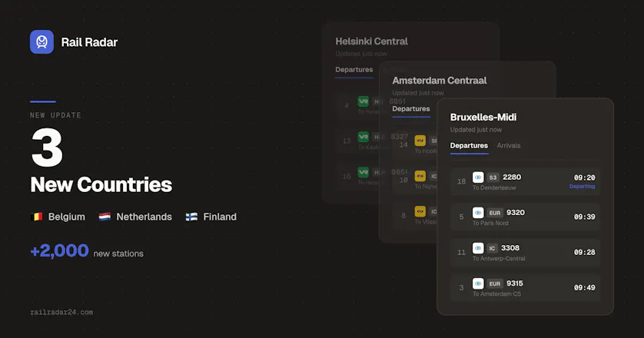
Task: Click operator icon on train 9320 row
Action: [478, 213]
